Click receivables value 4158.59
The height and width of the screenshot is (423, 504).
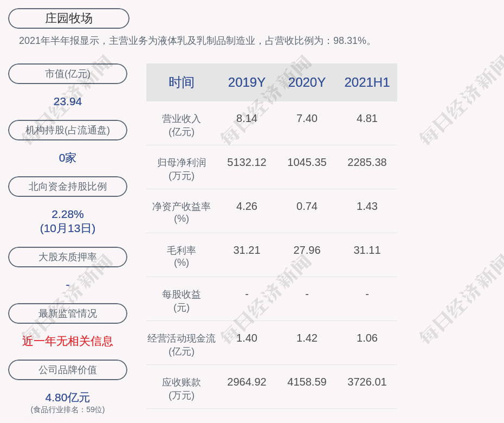[307, 382]
